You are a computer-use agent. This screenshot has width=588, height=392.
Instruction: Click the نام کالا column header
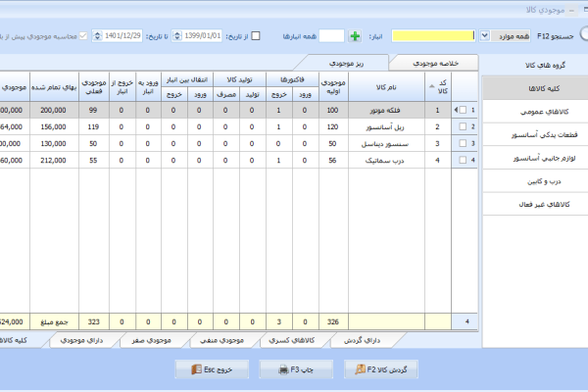pyautogui.click(x=387, y=86)
